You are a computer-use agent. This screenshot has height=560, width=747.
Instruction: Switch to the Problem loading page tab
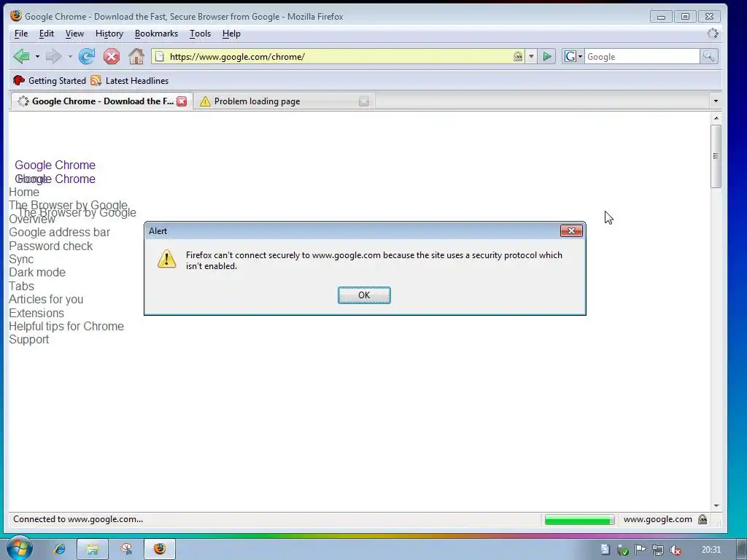[x=285, y=101]
